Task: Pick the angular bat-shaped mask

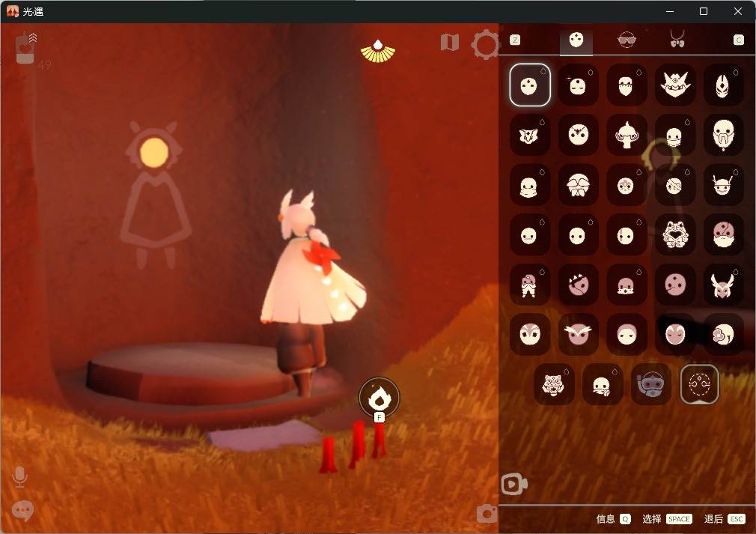Action: 529,135
